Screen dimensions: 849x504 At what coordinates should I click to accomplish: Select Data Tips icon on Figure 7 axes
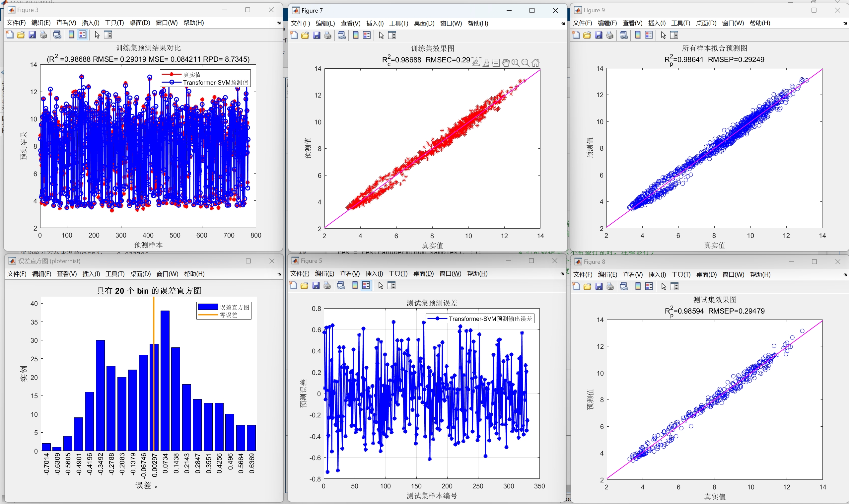click(x=496, y=63)
